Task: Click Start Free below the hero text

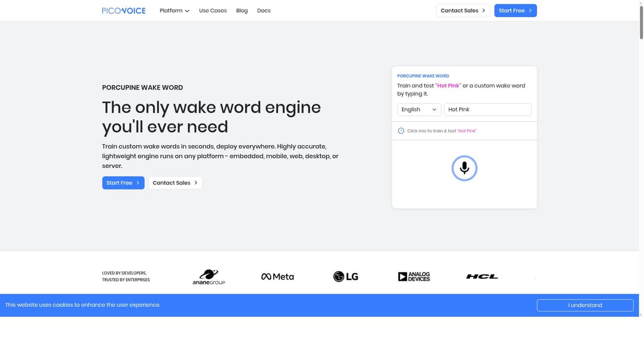Action: click(123, 183)
